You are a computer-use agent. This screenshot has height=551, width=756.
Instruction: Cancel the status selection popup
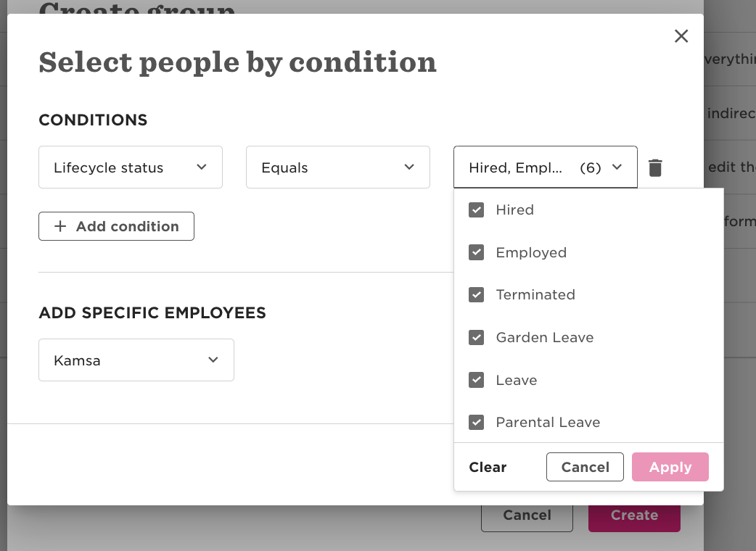pos(585,467)
